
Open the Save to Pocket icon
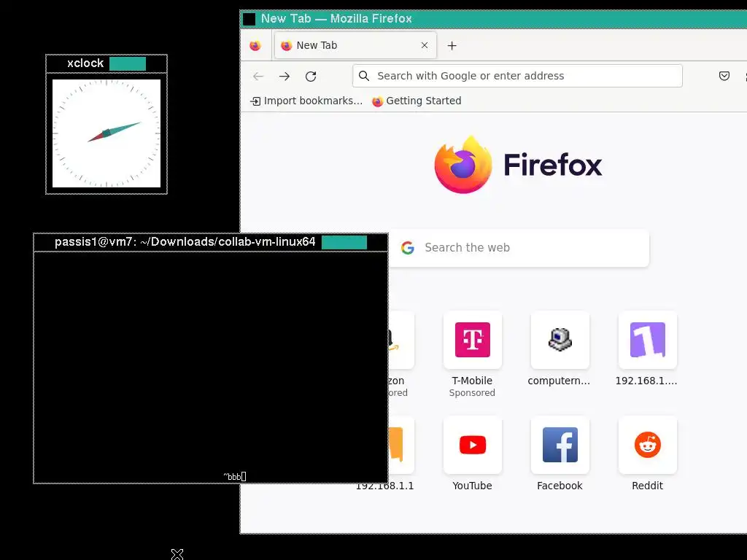coord(724,76)
